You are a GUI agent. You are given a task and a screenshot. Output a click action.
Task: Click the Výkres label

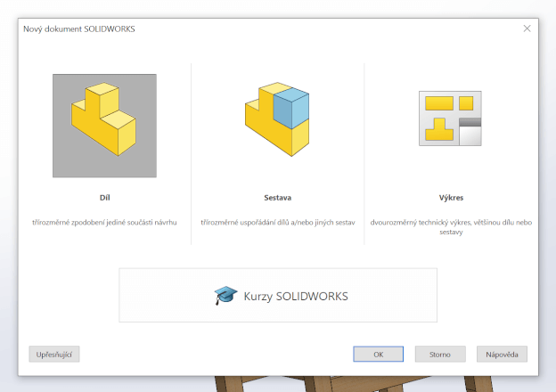(x=451, y=198)
